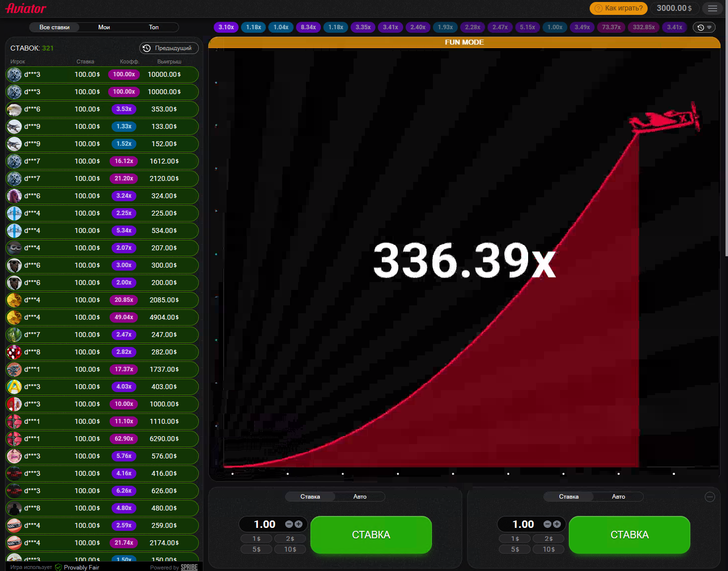Select 1$ quick amount in left panel
The image size is (728, 571).
256,539
